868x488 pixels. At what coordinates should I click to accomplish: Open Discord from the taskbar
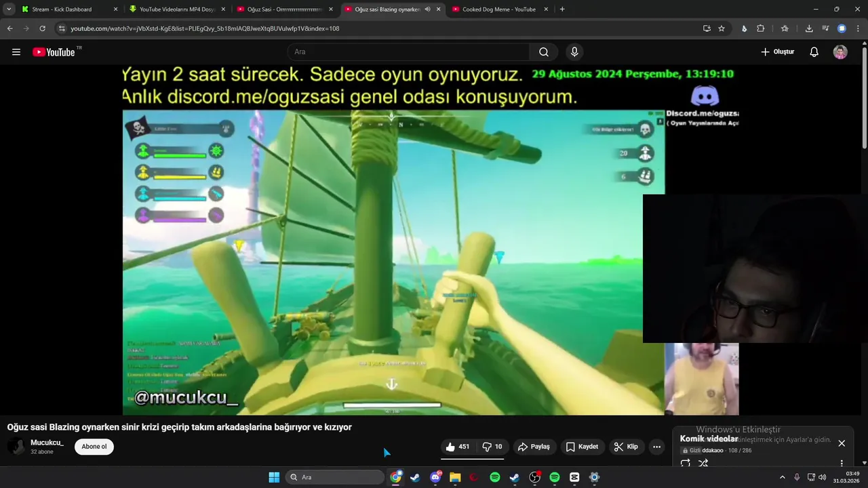435,477
